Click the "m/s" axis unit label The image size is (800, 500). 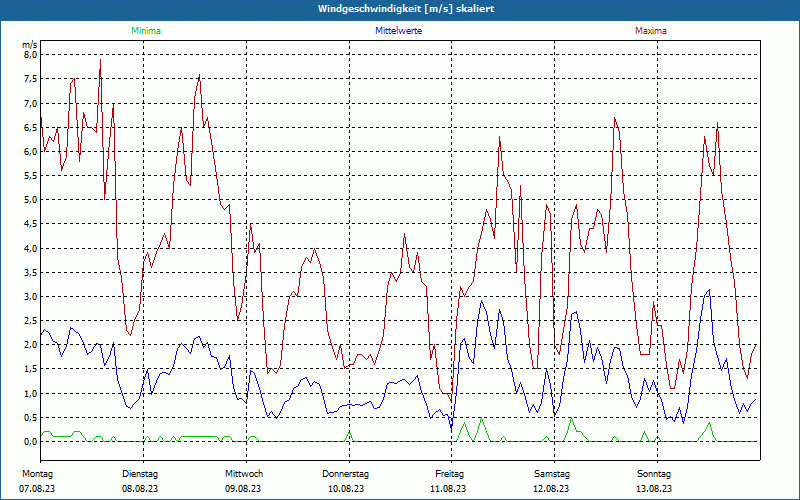(x=30, y=45)
